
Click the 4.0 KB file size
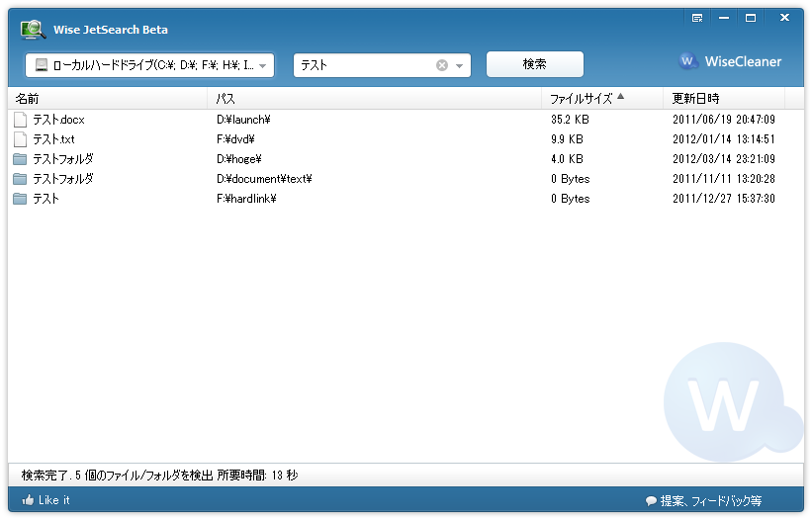click(567, 159)
